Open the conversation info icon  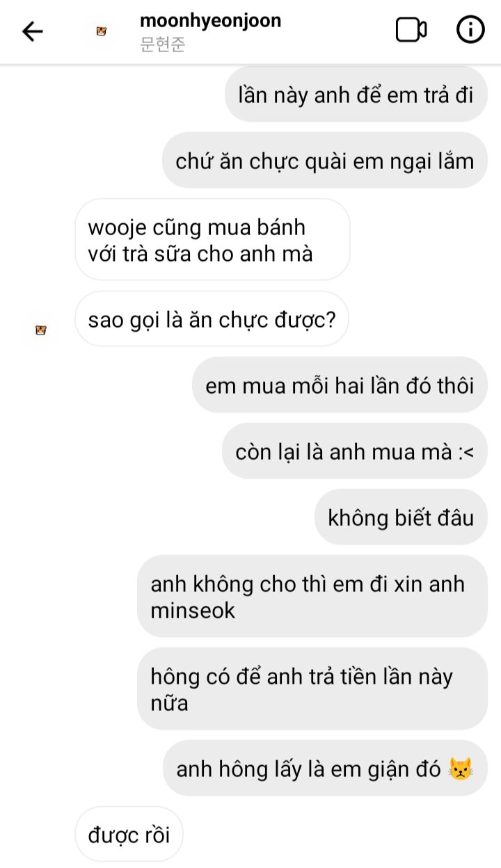coord(470,30)
